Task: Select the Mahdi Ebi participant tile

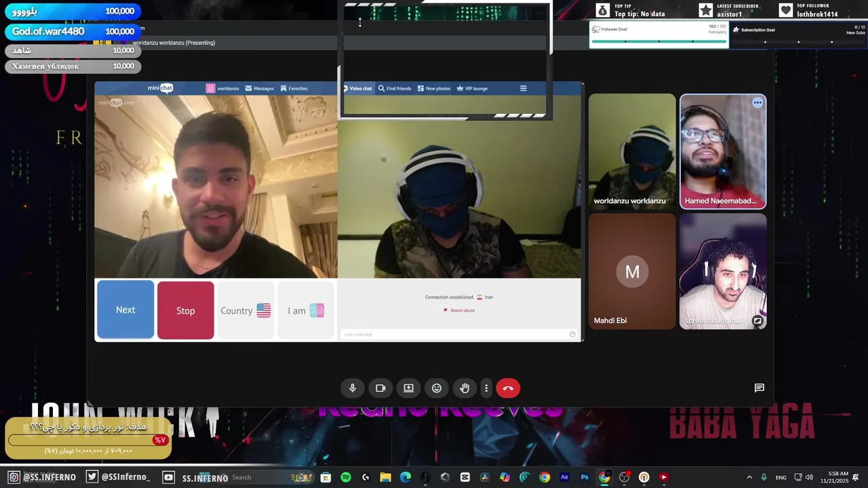Action: [x=632, y=272]
